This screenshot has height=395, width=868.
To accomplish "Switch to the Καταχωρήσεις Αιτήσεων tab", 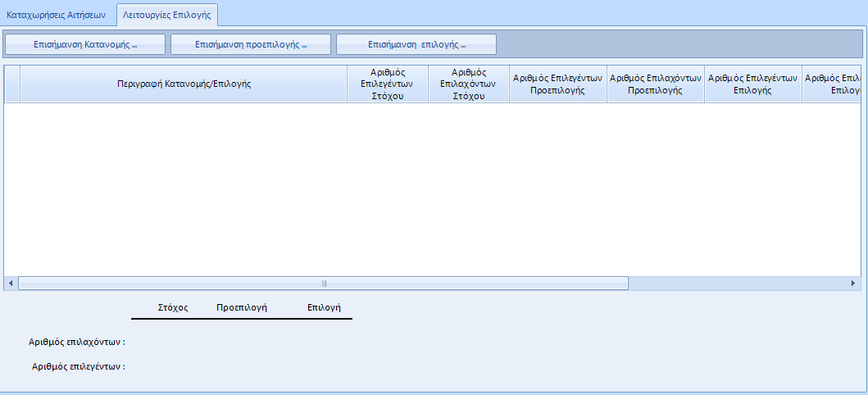I will click(x=57, y=15).
